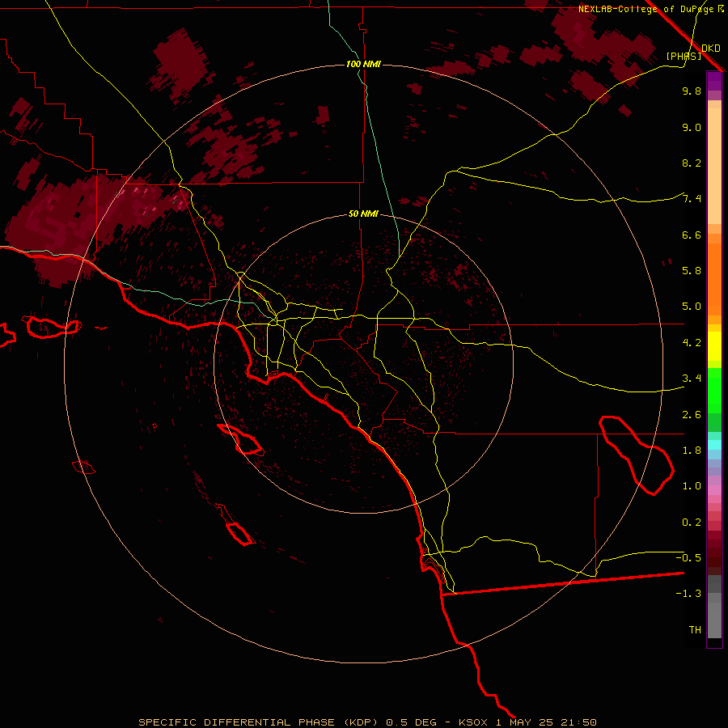Click the 0.2 value on the color scale

(x=692, y=523)
